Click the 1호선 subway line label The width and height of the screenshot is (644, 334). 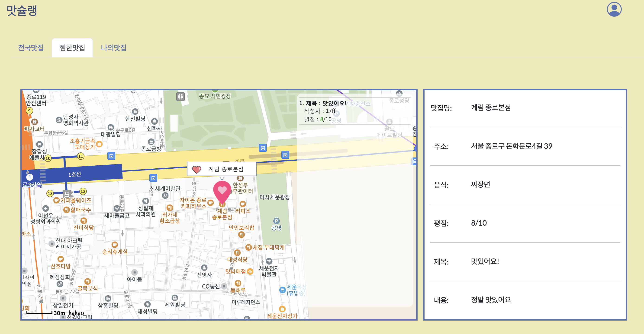(74, 174)
